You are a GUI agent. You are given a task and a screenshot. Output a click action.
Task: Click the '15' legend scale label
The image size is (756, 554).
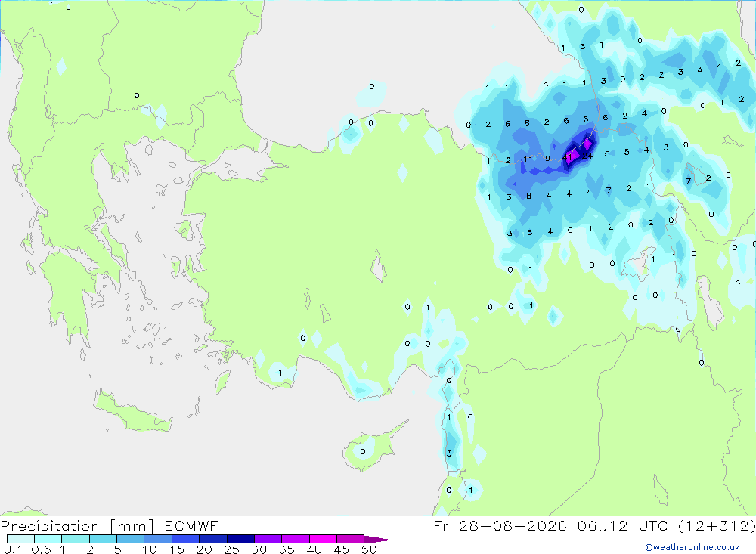click(x=176, y=549)
